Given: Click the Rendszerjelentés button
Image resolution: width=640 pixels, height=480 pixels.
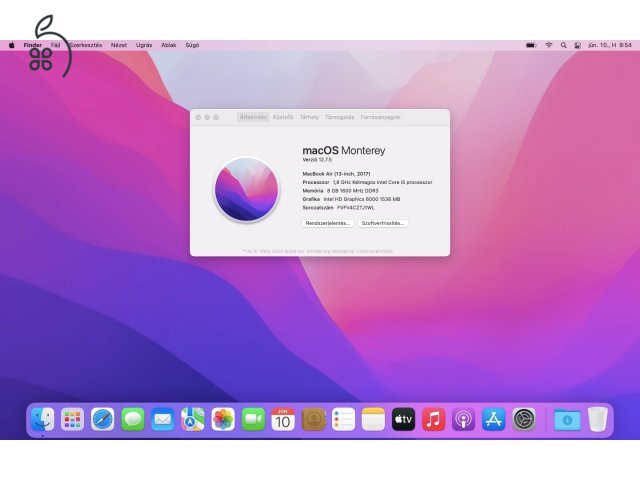Looking at the screenshot, I should (x=328, y=223).
